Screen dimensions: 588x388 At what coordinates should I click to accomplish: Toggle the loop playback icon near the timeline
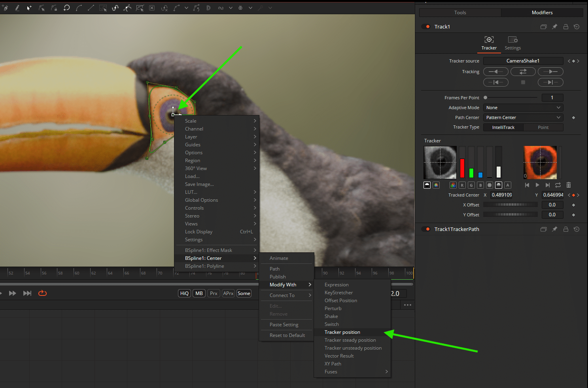tap(42, 293)
